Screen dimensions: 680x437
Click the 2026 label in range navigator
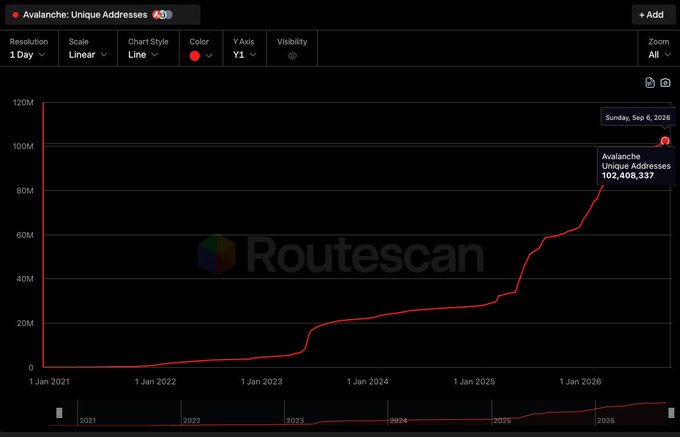pos(606,421)
